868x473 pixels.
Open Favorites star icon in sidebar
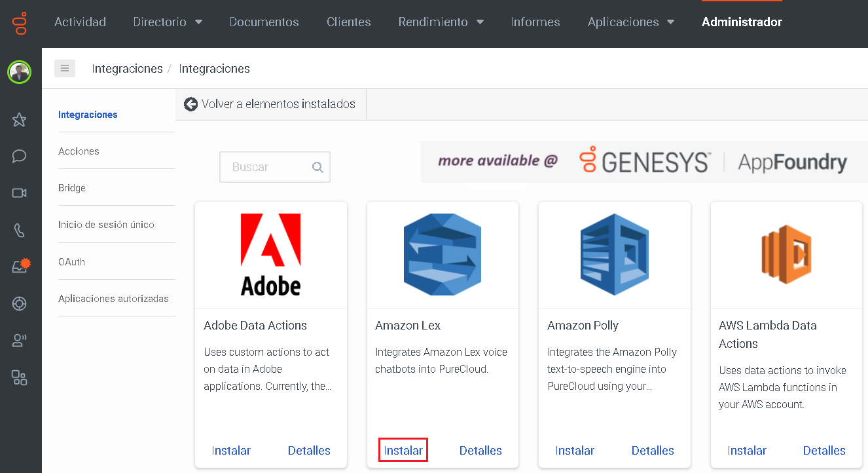(20, 119)
